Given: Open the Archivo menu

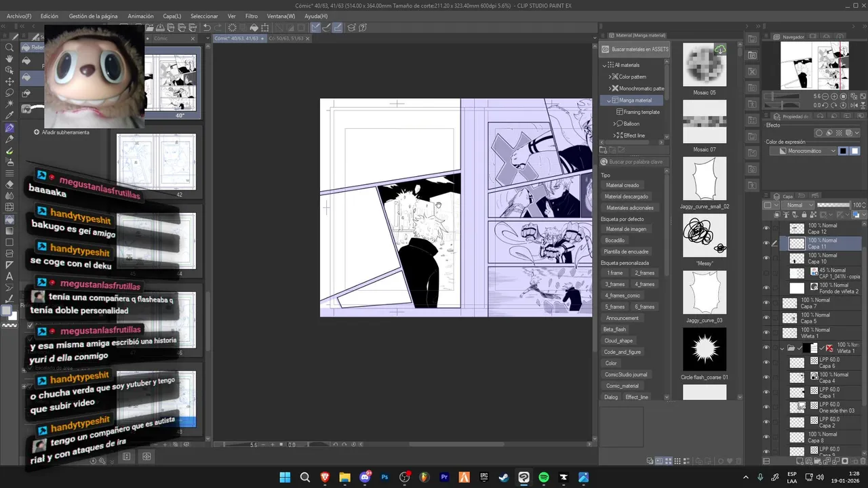Looking at the screenshot, I should pos(19,16).
